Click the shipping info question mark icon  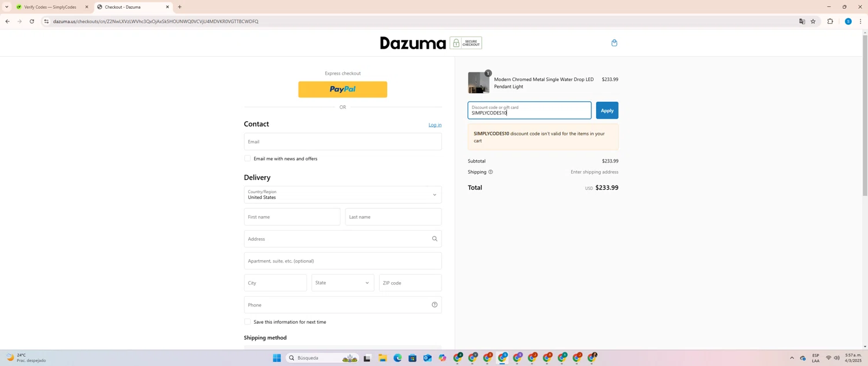pos(491,172)
